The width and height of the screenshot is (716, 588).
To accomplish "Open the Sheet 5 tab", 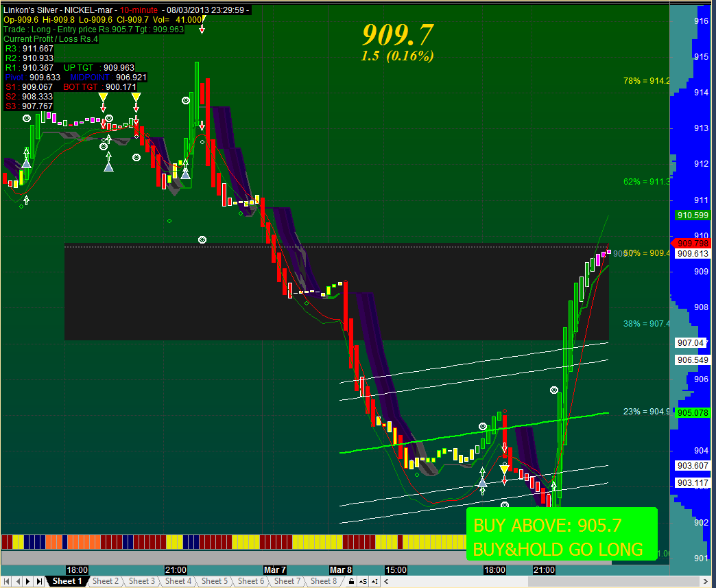I will (213, 581).
